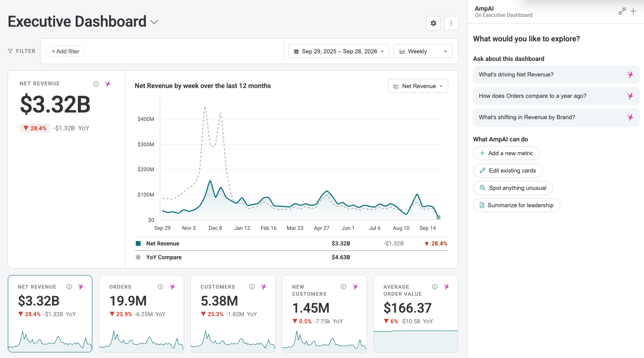
Task: Select the Average Order Value metric card
Action: point(416,314)
